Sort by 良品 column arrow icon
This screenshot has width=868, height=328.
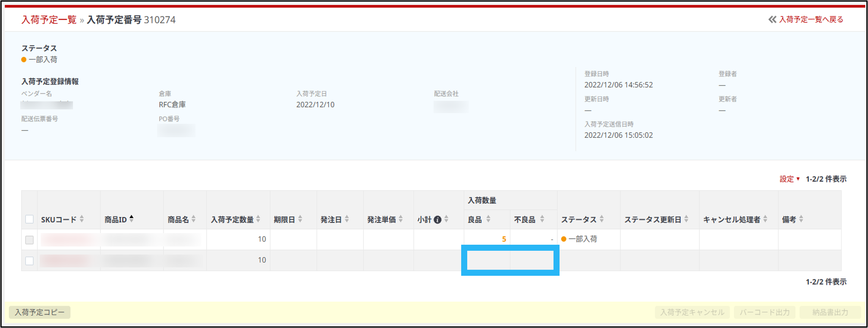click(488, 219)
